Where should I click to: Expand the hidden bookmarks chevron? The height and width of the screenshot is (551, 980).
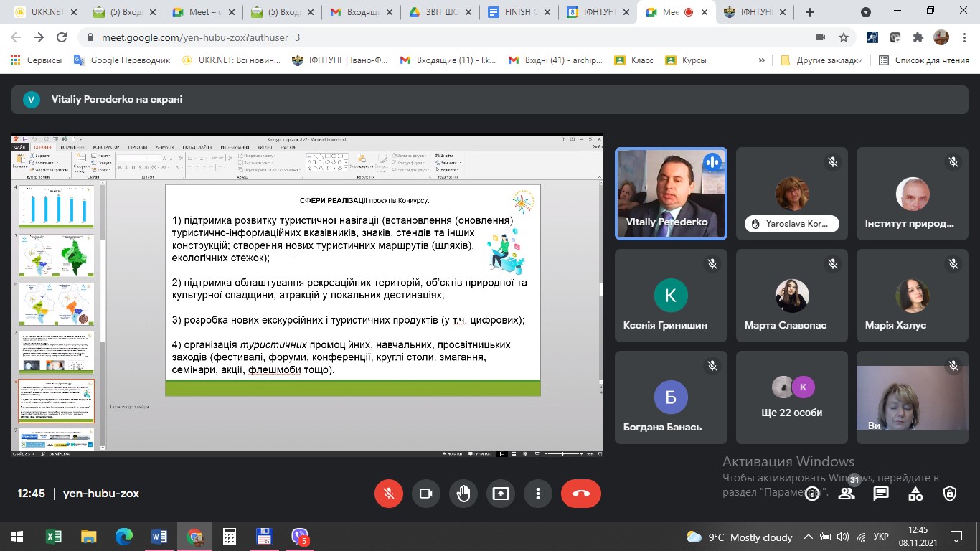pos(761,60)
